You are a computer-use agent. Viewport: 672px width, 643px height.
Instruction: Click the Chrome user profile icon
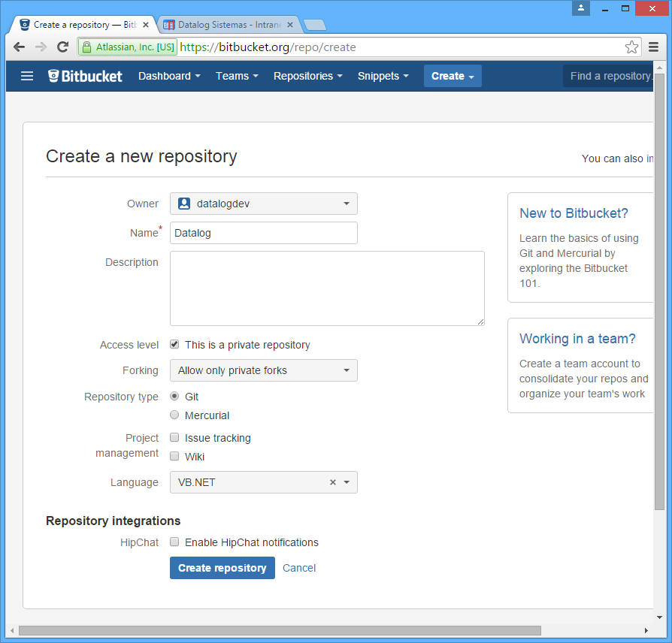(581, 8)
